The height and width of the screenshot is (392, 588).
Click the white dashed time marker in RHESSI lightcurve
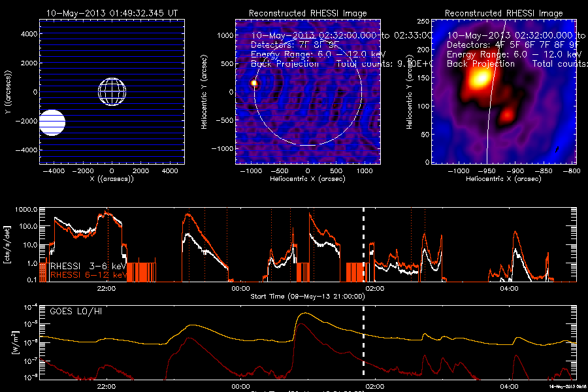363,244
